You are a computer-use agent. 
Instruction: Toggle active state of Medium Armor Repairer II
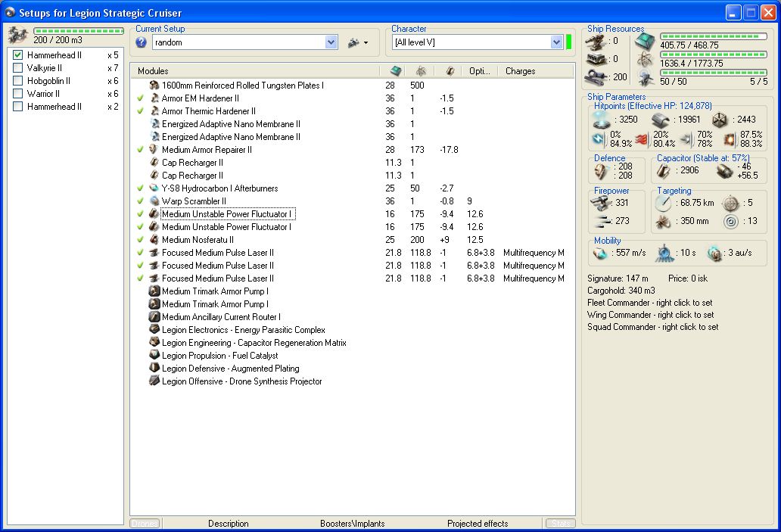(x=141, y=149)
